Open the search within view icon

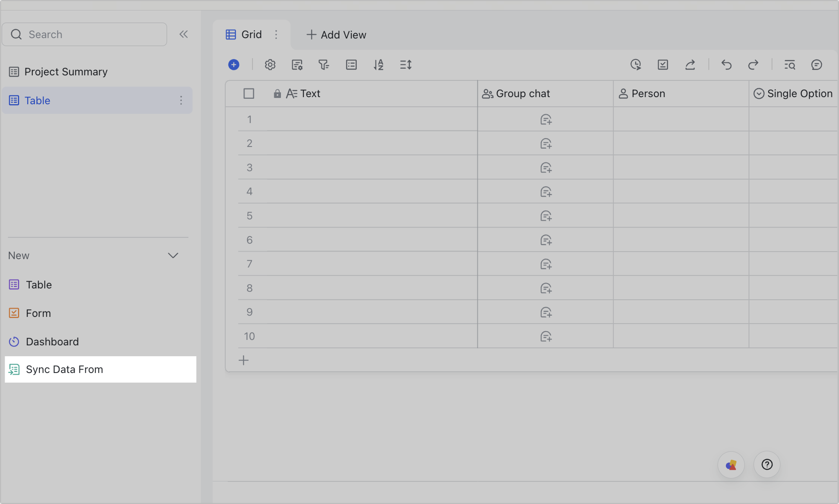point(790,64)
